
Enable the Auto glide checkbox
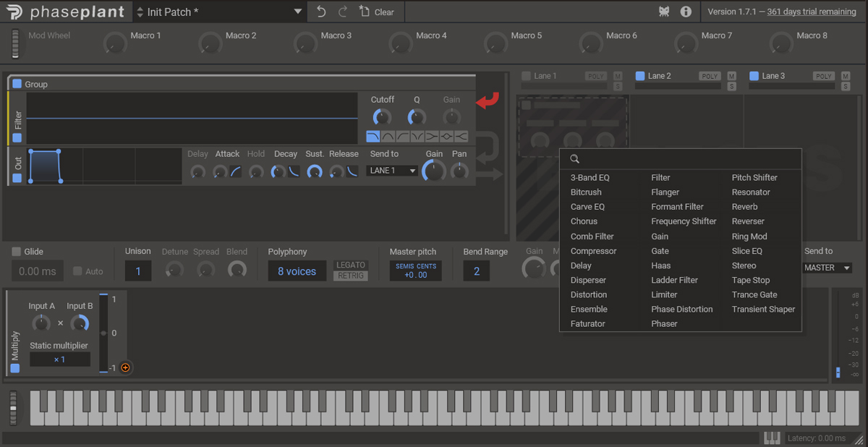pyautogui.click(x=77, y=271)
